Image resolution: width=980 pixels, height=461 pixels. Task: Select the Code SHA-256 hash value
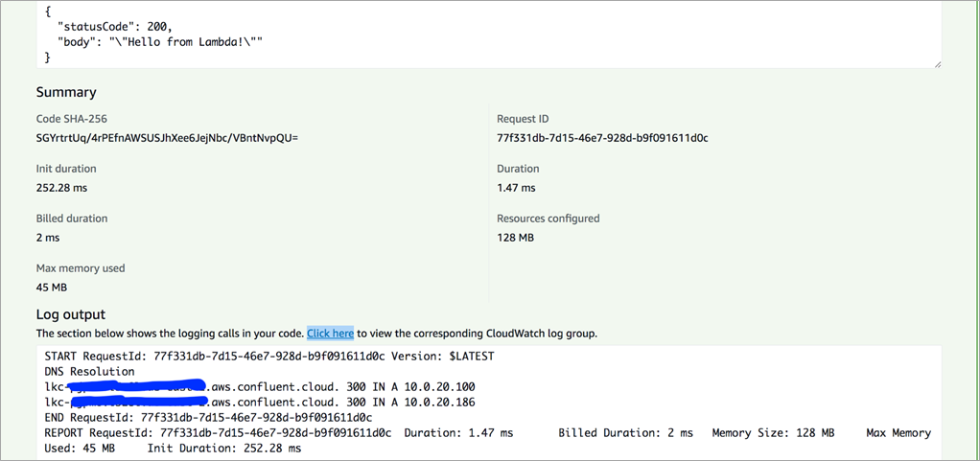pos(167,138)
